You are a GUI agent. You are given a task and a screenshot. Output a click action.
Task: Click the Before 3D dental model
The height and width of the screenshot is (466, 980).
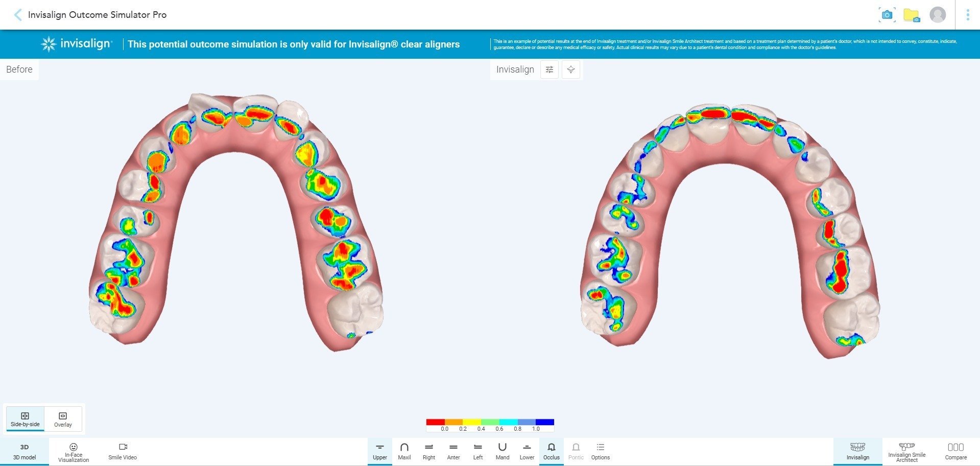236,223
